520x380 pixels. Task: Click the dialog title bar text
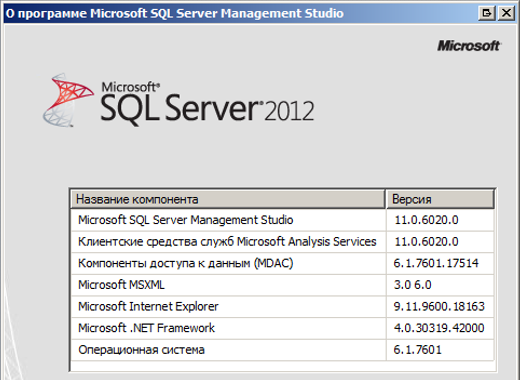(x=175, y=14)
